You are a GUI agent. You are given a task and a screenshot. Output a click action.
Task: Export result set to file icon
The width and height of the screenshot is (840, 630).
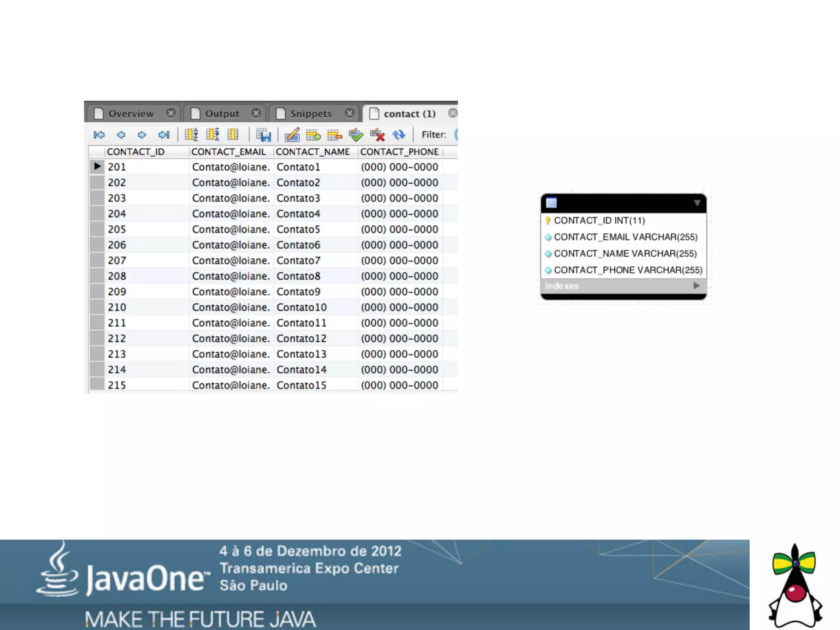(x=263, y=135)
